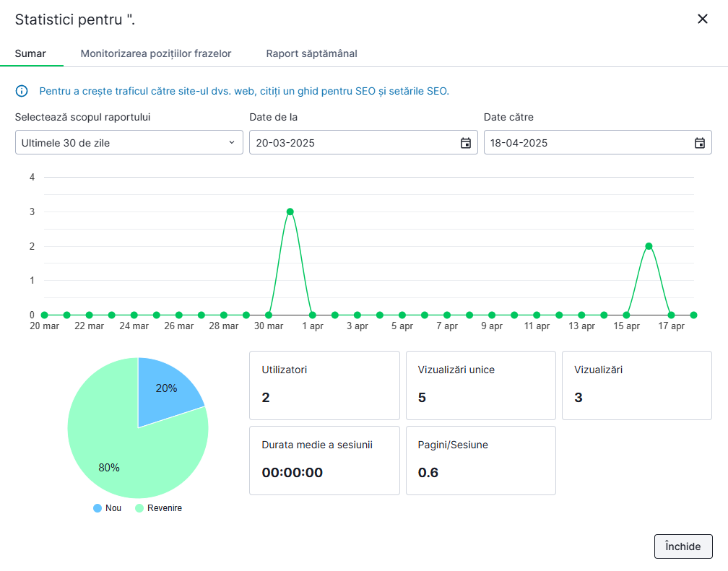The height and width of the screenshot is (571, 728).
Task: Close the statistics dialog with X icon
Action: [702, 19]
